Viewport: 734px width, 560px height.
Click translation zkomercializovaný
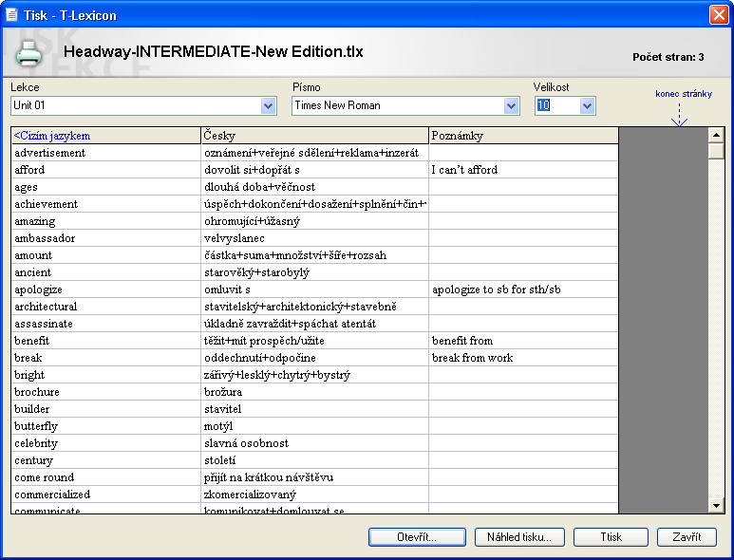click(250, 495)
